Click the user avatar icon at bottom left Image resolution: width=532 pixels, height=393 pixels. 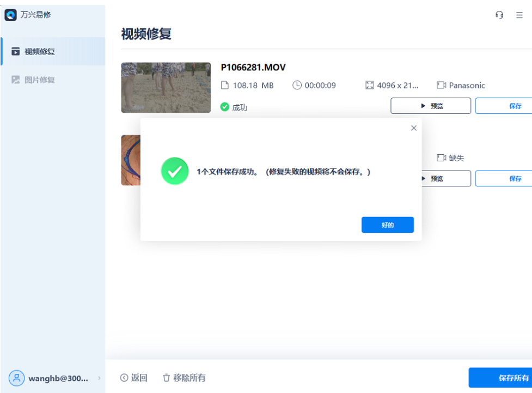(17, 378)
